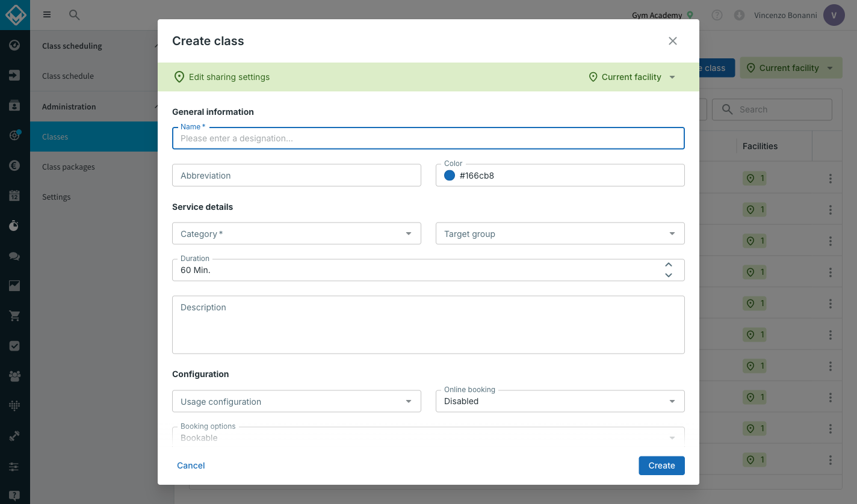
Task: Click the Abbreviation input field
Action: click(x=297, y=176)
